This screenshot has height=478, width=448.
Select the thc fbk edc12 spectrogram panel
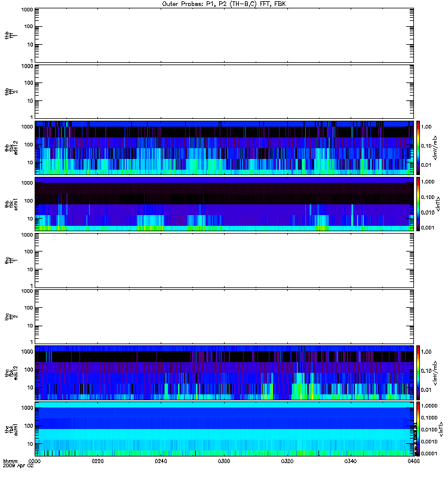tap(225, 372)
